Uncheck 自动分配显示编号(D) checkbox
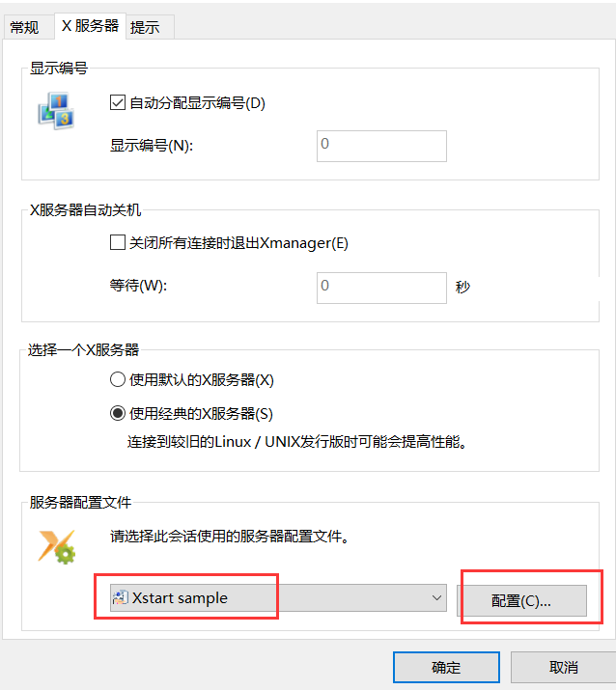The width and height of the screenshot is (616, 690). [x=118, y=102]
